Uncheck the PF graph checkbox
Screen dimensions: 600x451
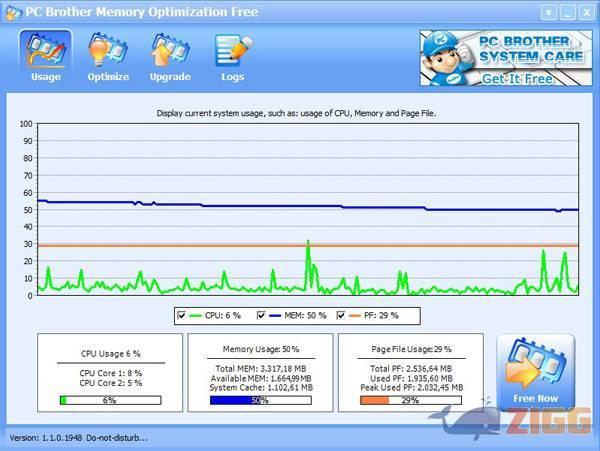(341, 316)
